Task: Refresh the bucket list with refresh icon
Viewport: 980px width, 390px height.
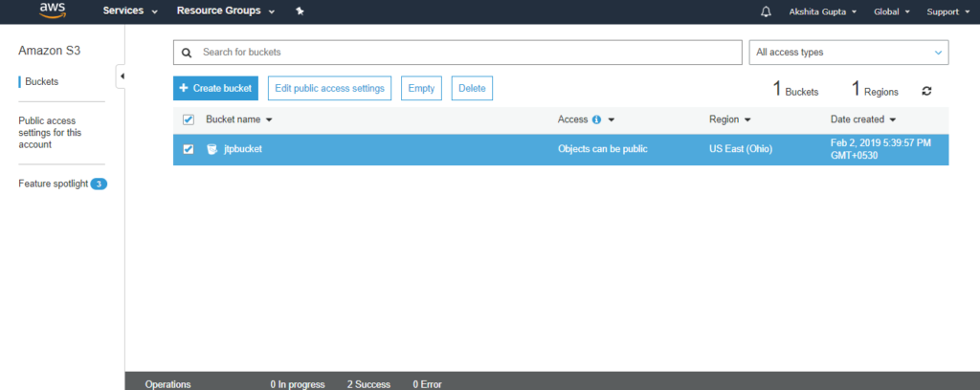Action: [926, 91]
